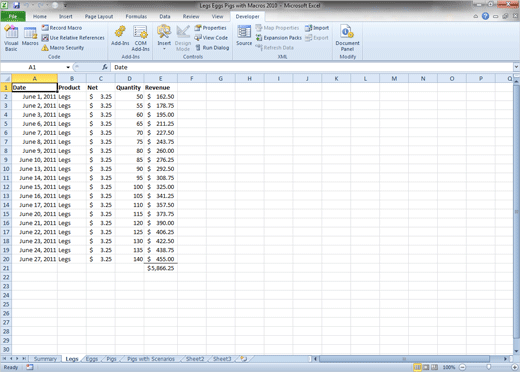Viewport: 520px width, 372px height.
Task: Toggle Design Mode
Action: tap(183, 38)
